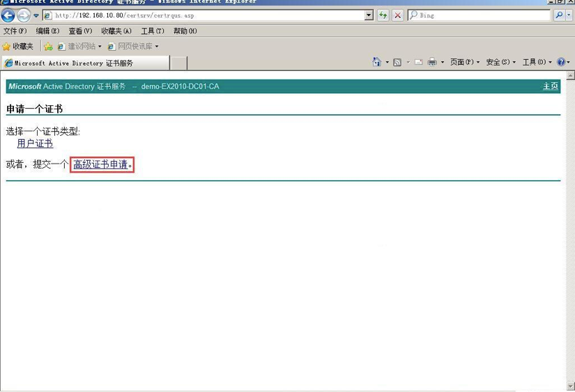Click the Print icon

point(432,62)
